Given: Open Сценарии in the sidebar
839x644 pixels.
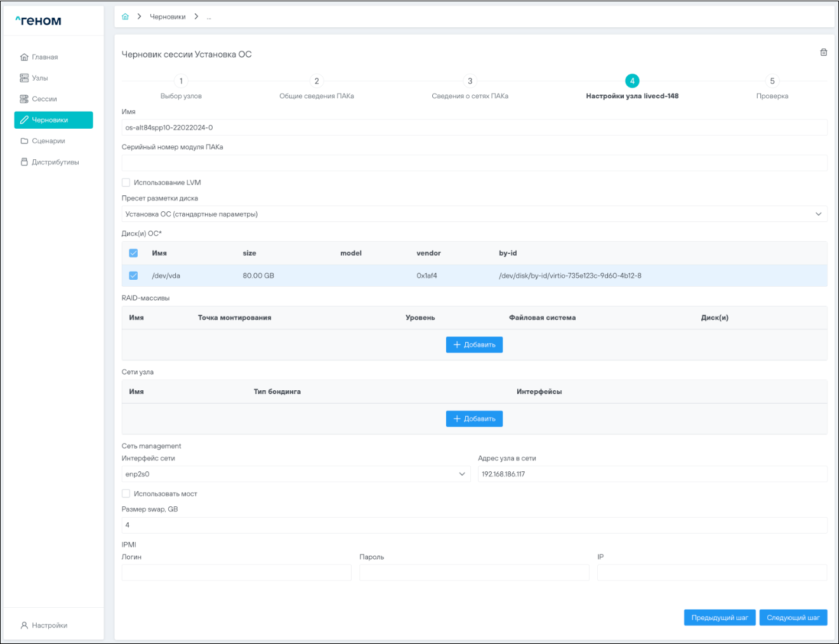Looking at the screenshot, I should [48, 141].
